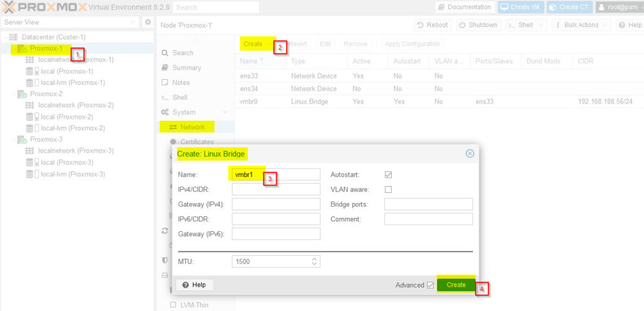Open the Documentation link
This screenshot has width=644, height=311.
(465, 7)
